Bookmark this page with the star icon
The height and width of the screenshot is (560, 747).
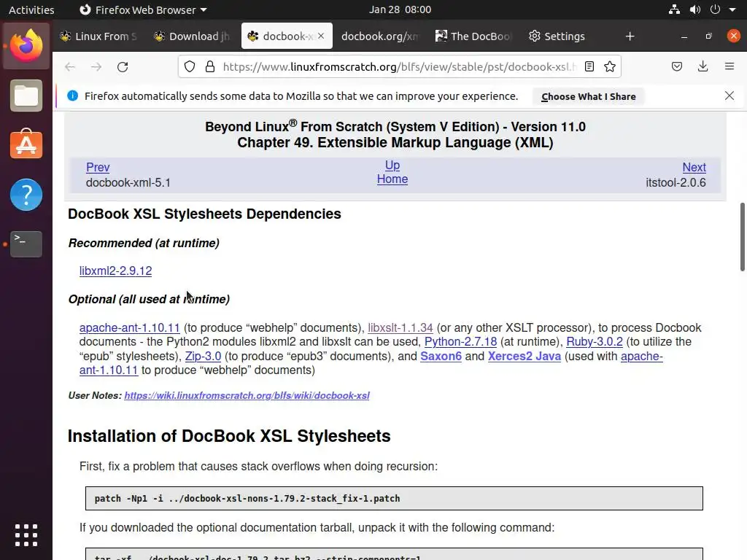pos(610,66)
